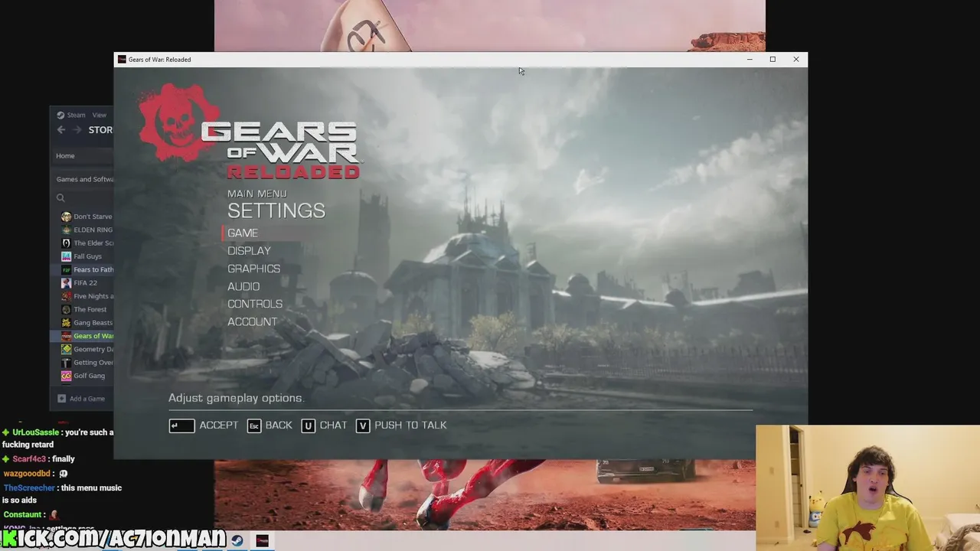Select Golf Gang icon in Steam library
The width and height of the screenshot is (980, 551).
(x=67, y=376)
